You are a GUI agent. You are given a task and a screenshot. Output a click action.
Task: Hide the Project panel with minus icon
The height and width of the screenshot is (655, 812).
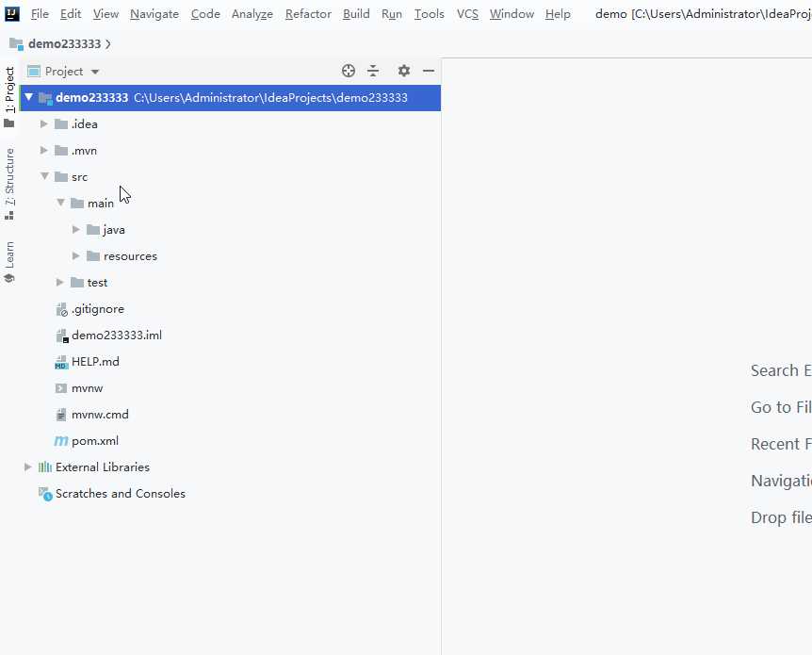tap(429, 71)
